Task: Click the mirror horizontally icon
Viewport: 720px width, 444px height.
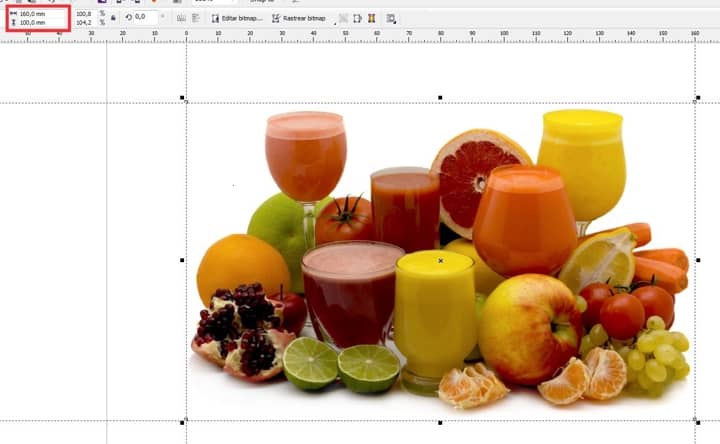Action: click(180, 18)
